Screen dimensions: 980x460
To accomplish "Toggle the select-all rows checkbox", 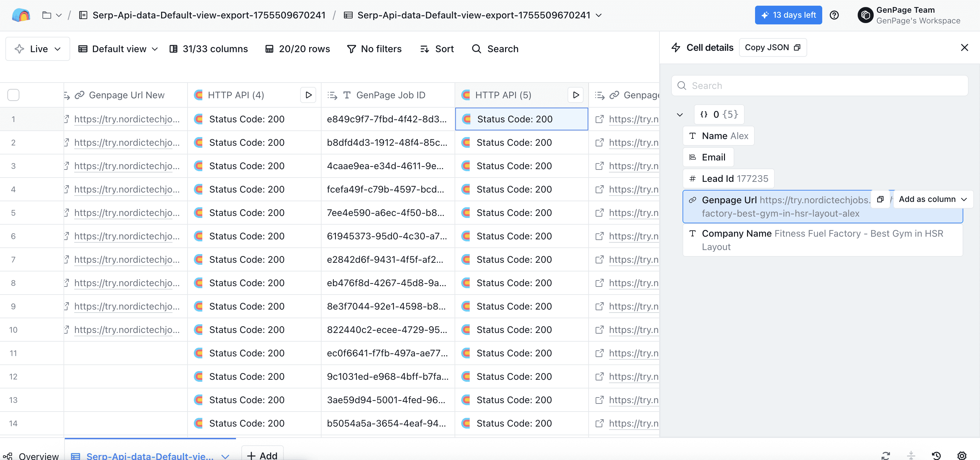I will [x=13, y=95].
